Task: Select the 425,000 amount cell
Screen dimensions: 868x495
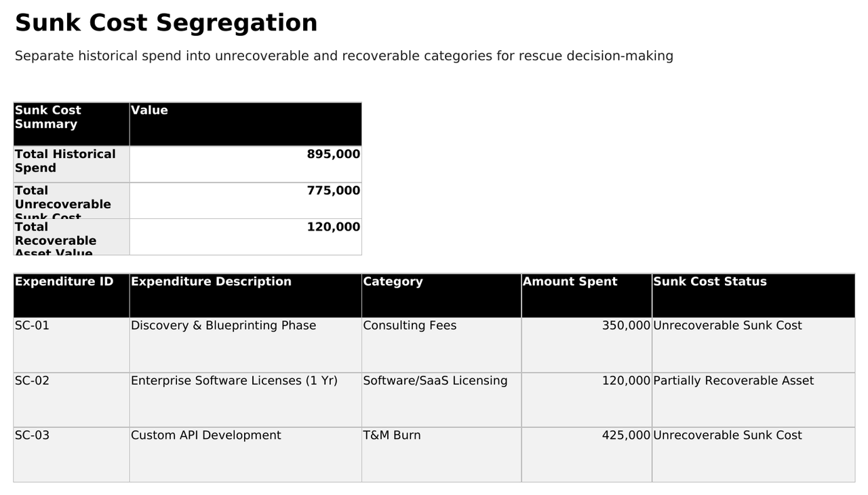Action: [587, 455]
